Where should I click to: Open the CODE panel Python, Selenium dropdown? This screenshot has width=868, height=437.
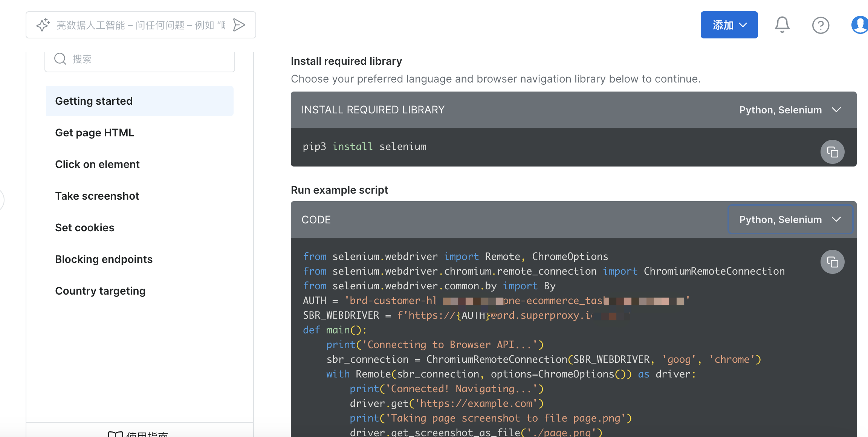click(x=790, y=220)
